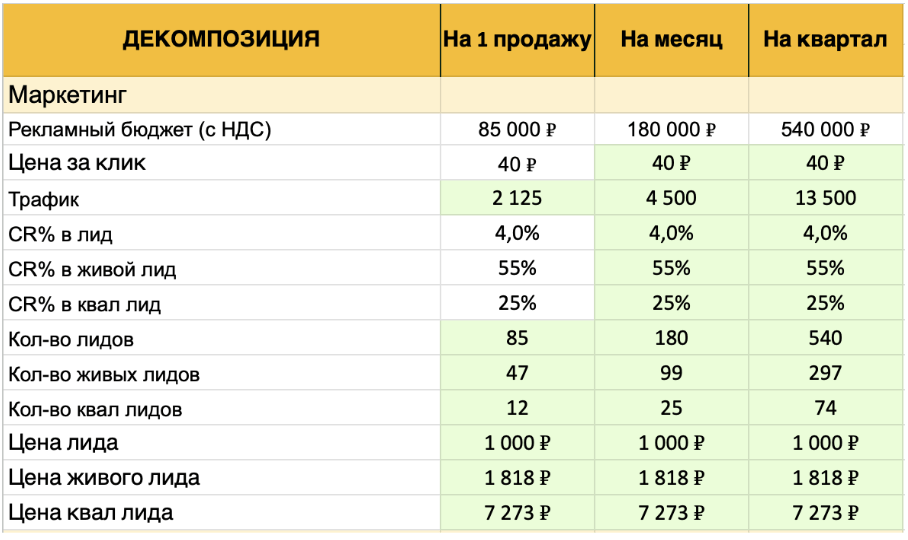Select the 'Кол-во лидов' cell showing 180
Image resolution: width=908 pixels, height=540 pixels.
pyautogui.click(x=671, y=338)
